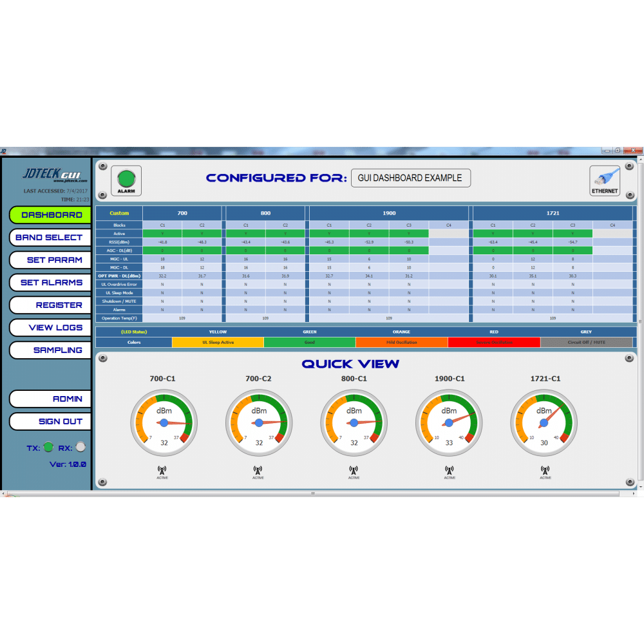Open the ADMIN section
The image size is (644, 644).
(50, 399)
